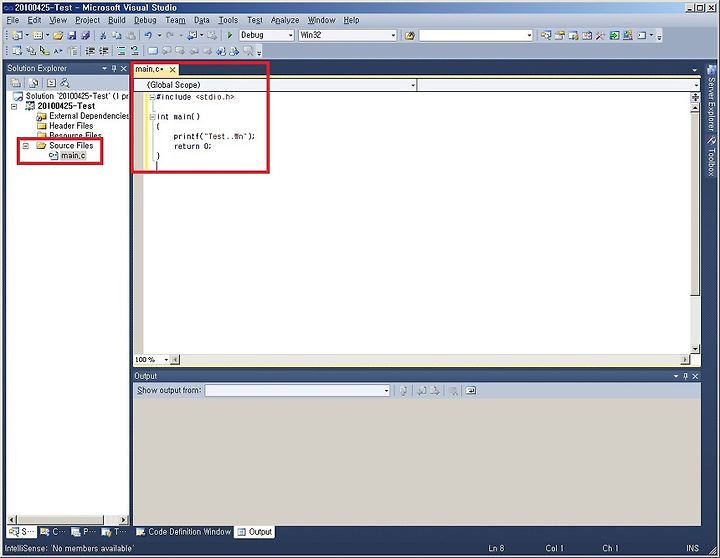Save main.c with the Save icon
Image resolution: width=720 pixels, height=558 pixels.
tap(72, 35)
